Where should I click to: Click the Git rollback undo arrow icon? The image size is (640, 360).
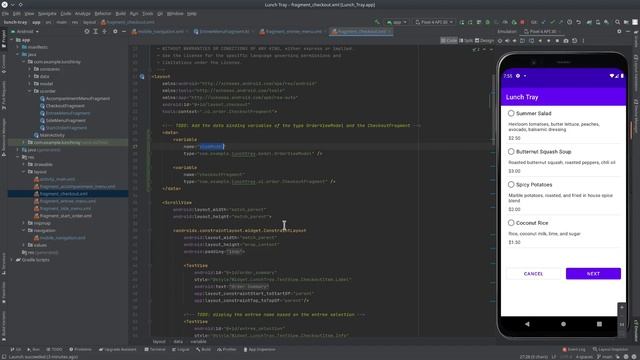click(x=578, y=22)
